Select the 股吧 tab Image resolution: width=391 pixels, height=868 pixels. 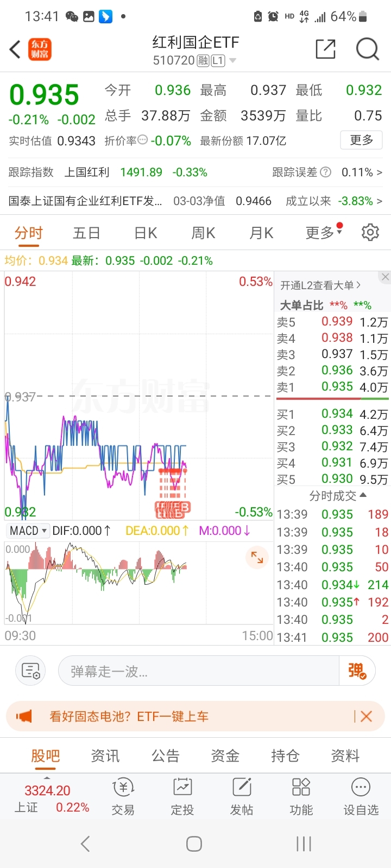(45, 756)
